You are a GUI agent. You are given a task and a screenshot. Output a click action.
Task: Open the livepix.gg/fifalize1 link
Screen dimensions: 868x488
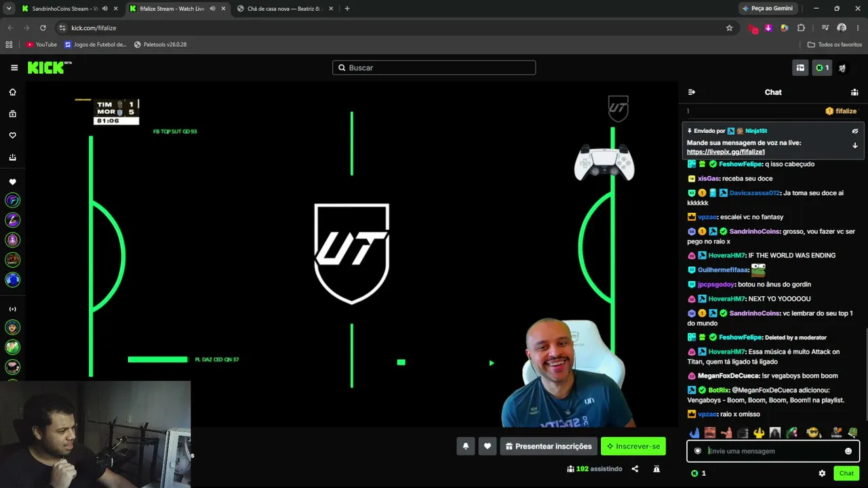pos(726,152)
